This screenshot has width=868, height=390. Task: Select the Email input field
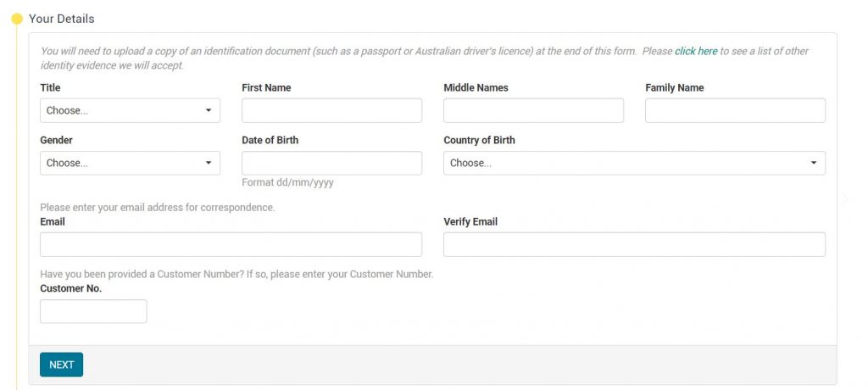click(x=231, y=244)
